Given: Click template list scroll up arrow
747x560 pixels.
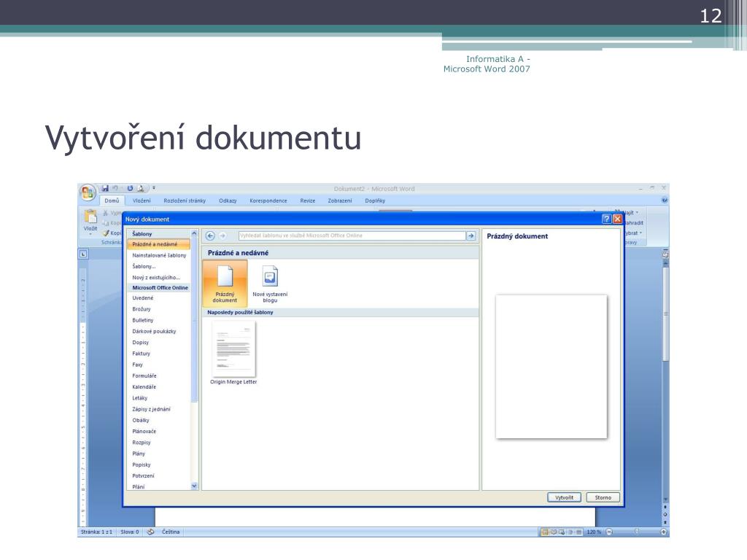Looking at the screenshot, I should pos(194,233).
